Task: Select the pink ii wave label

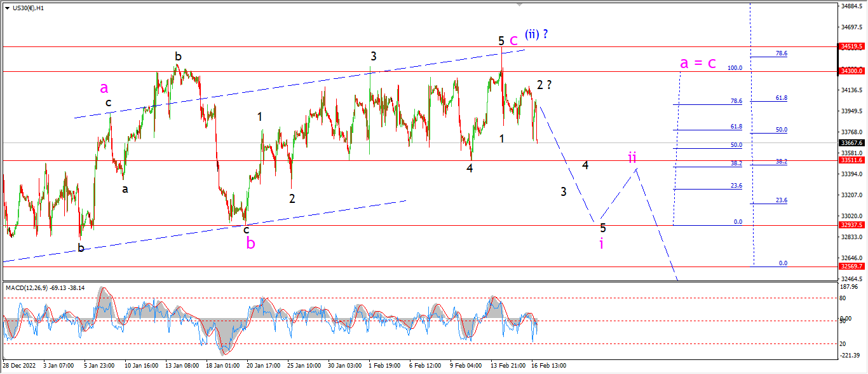Action: [632, 156]
